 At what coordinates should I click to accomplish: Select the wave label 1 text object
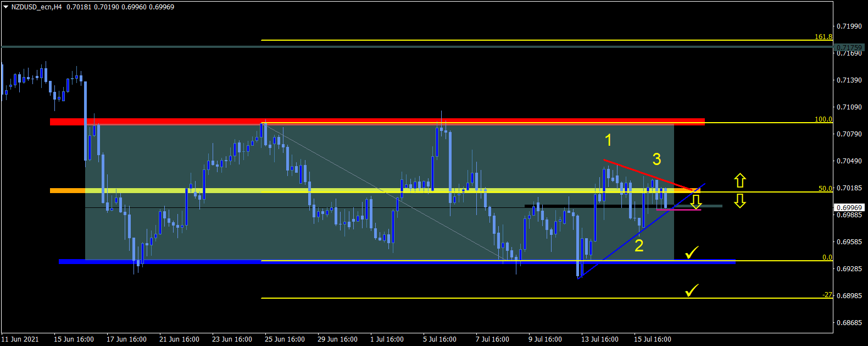click(608, 140)
